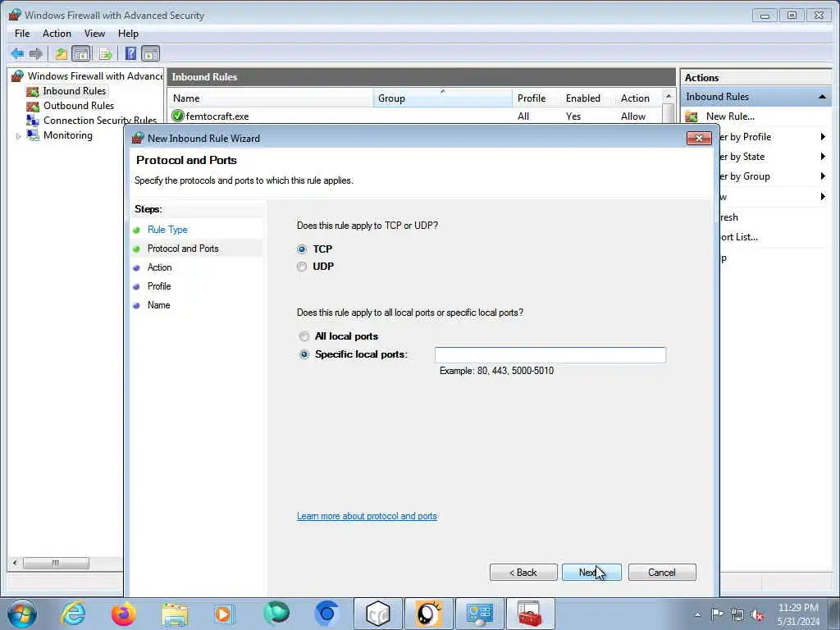Select Outbound Rules in the tree

(79, 106)
